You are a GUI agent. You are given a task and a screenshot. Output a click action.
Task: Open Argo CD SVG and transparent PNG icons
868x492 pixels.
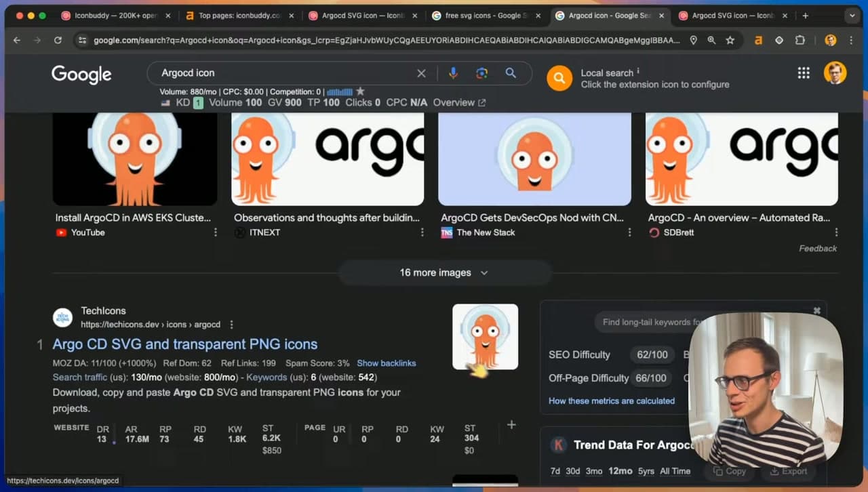click(185, 344)
